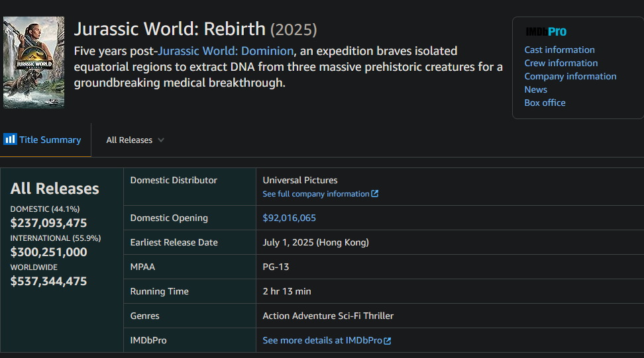The height and width of the screenshot is (358, 644).
Task: Click the Title Summary bar chart icon
Action: click(10, 140)
